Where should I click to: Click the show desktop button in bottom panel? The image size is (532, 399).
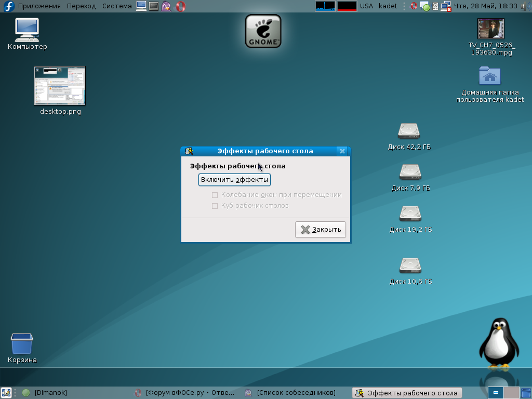click(6, 393)
